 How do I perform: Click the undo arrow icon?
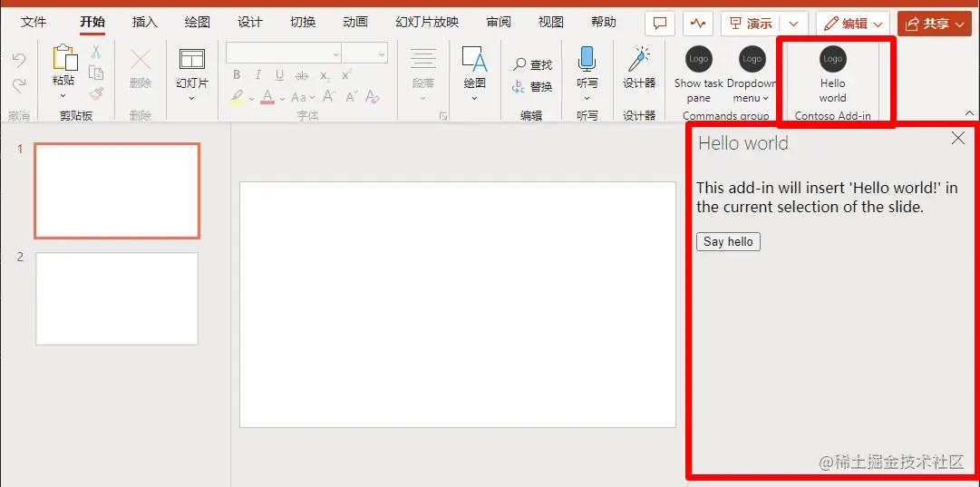tap(19, 60)
